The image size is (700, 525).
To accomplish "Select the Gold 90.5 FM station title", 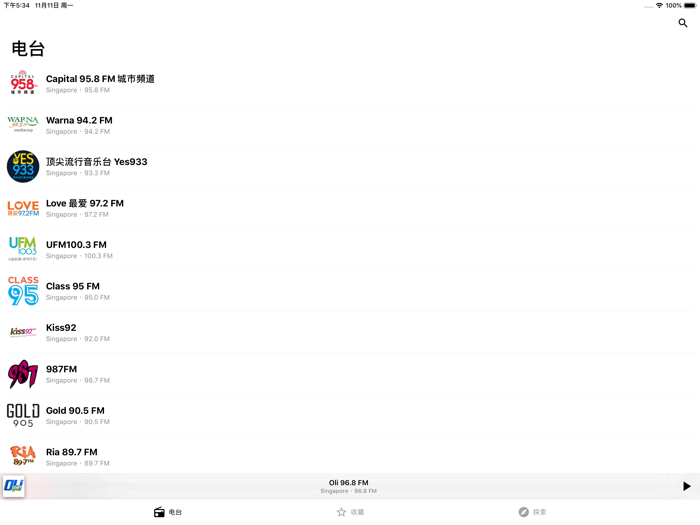I will pyautogui.click(x=75, y=411).
